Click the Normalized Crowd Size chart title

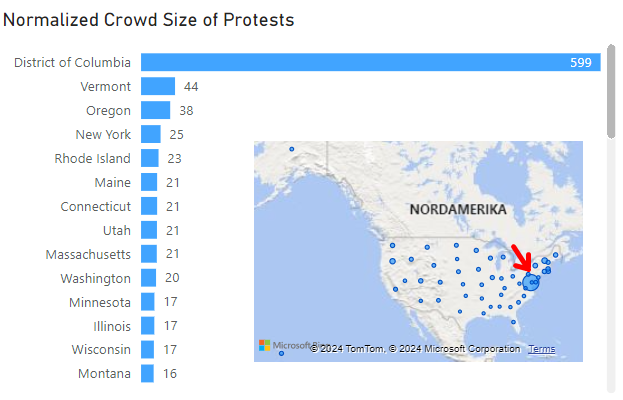pyautogui.click(x=148, y=19)
